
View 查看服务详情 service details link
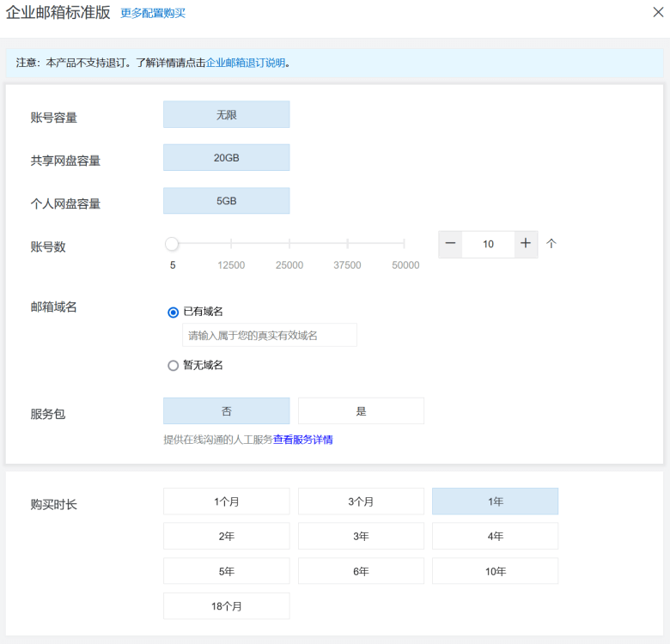click(x=303, y=440)
